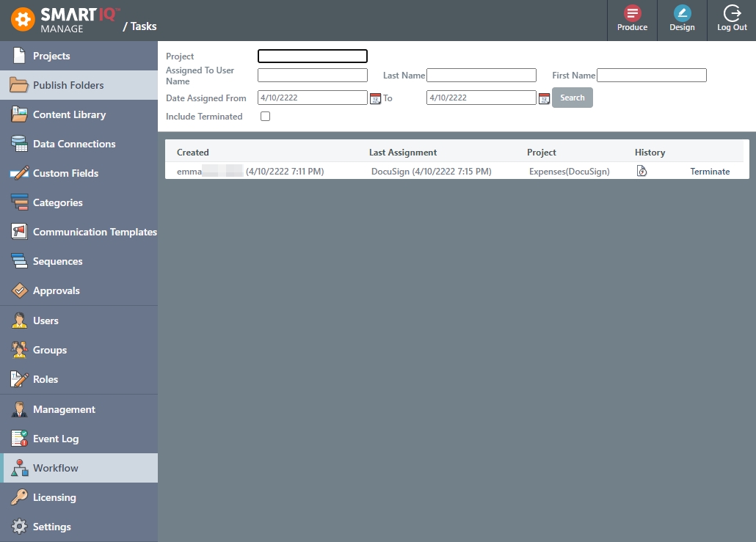Click the Content Library icon

click(19, 114)
